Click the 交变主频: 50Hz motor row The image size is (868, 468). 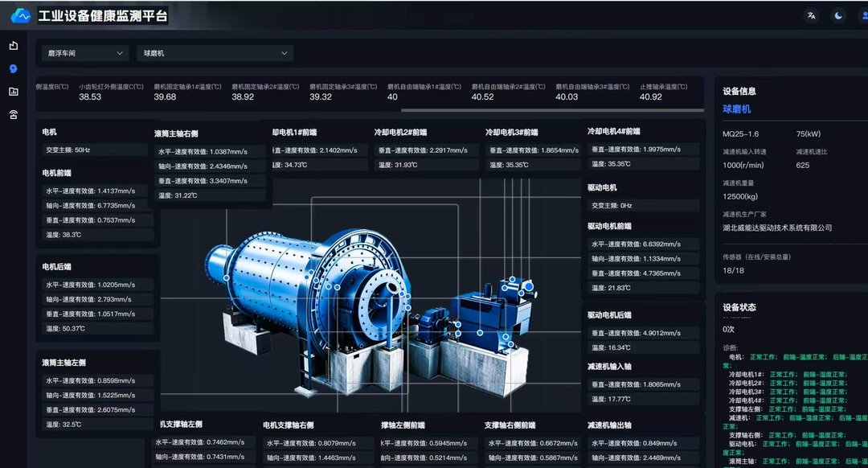pos(95,150)
